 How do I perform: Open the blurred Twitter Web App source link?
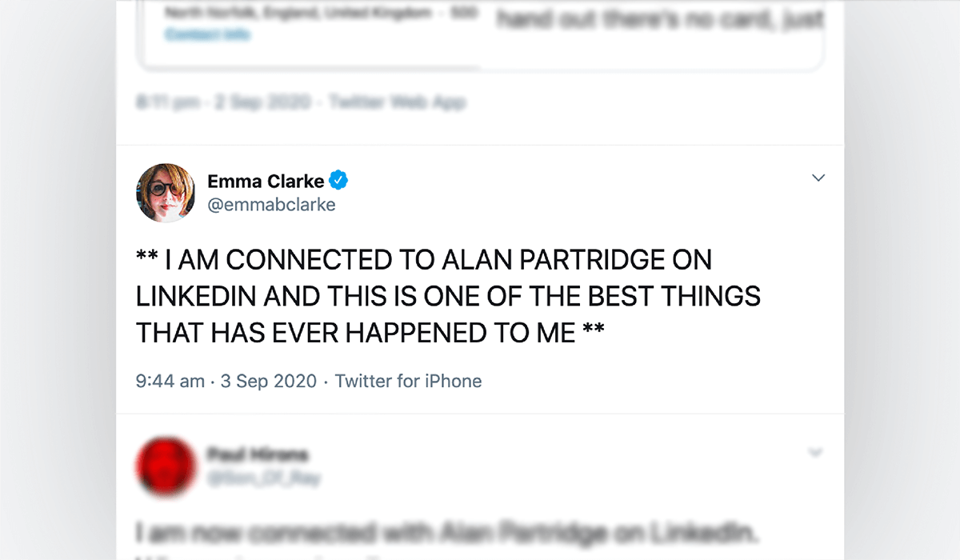point(398,102)
